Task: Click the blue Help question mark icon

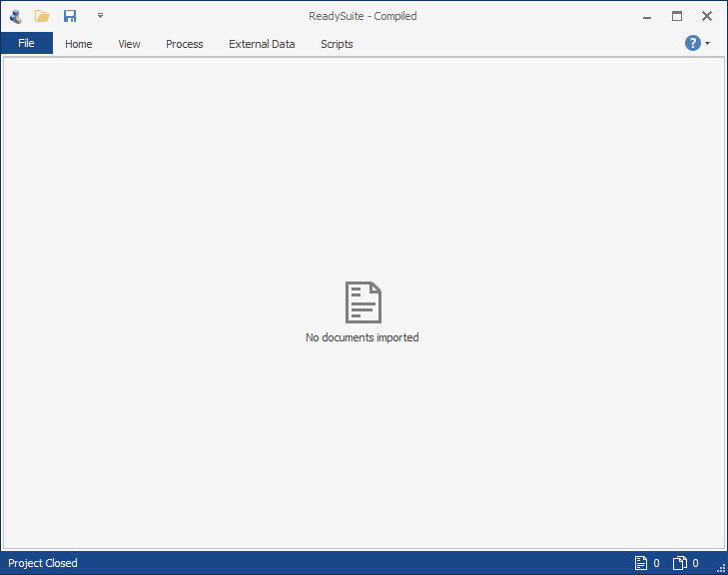Action: tap(693, 43)
